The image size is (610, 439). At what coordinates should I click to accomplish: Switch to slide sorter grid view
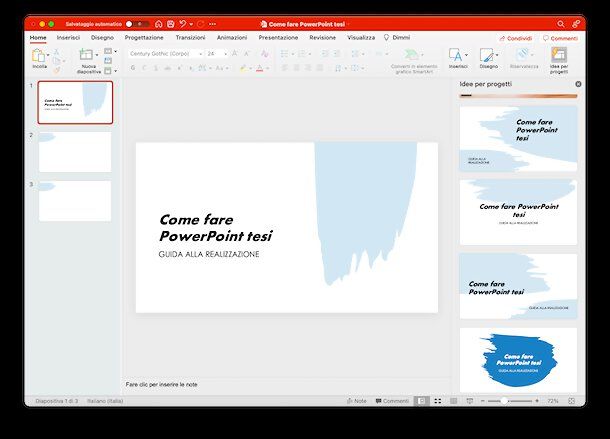pyautogui.click(x=438, y=401)
